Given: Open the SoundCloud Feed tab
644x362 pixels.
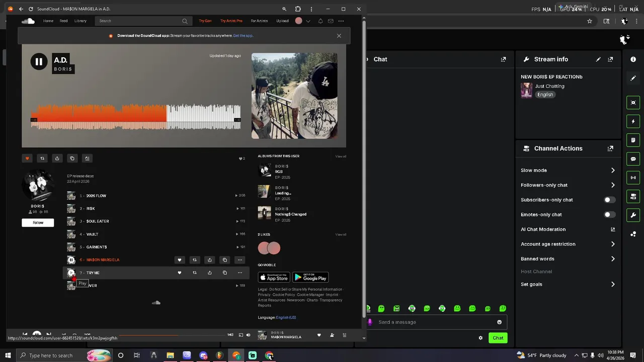Looking at the screenshot, I should pyautogui.click(x=63, y=21).
